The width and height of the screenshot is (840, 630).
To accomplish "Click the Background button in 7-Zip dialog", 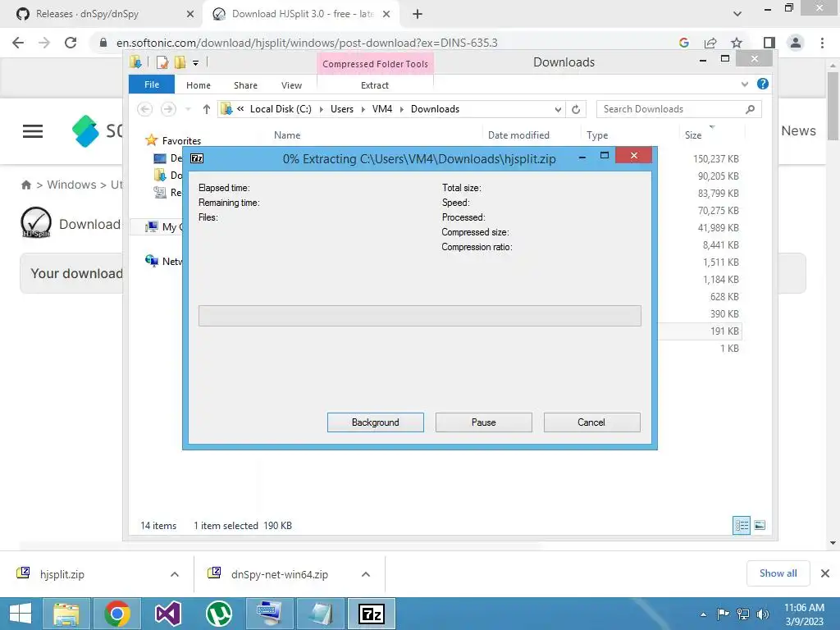I will click(375, 422).
